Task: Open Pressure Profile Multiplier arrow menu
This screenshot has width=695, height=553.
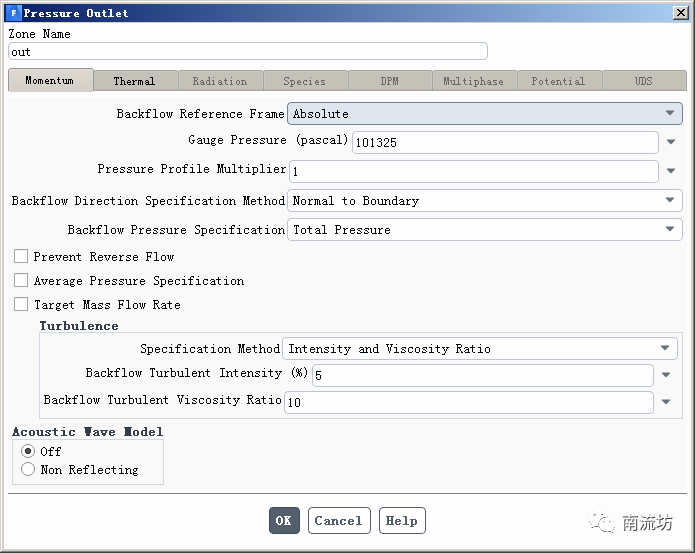Action: click(672, 171)
